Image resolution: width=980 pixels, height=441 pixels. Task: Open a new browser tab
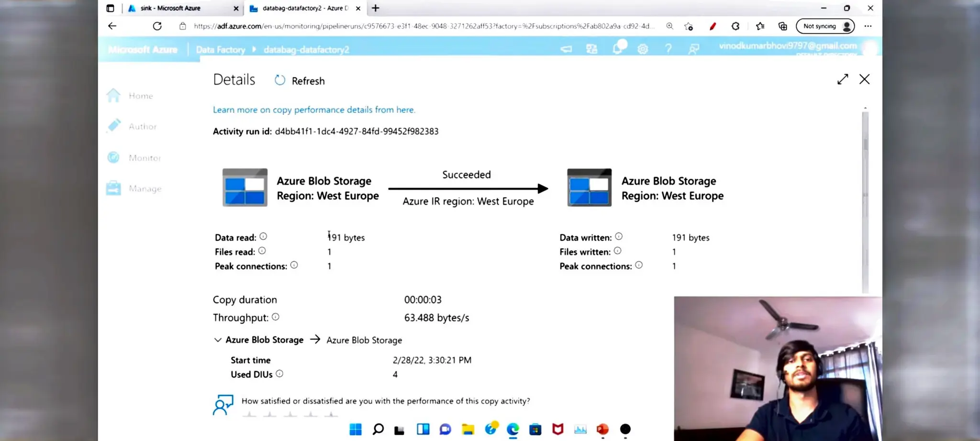[x=376, y=8]
